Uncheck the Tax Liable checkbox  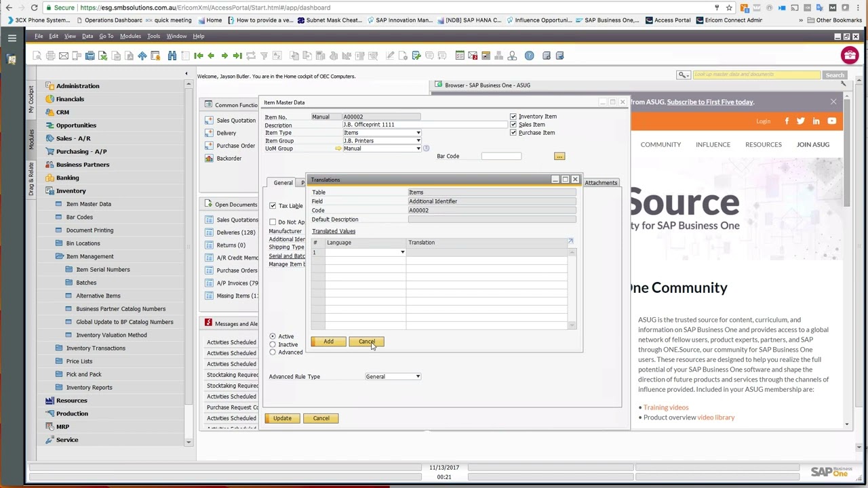tap(273, 205)
